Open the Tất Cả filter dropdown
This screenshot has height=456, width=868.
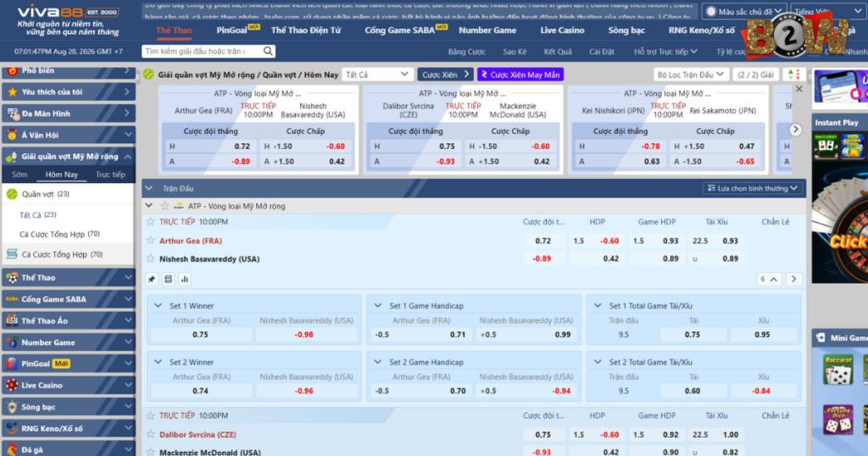coord(377,75)
